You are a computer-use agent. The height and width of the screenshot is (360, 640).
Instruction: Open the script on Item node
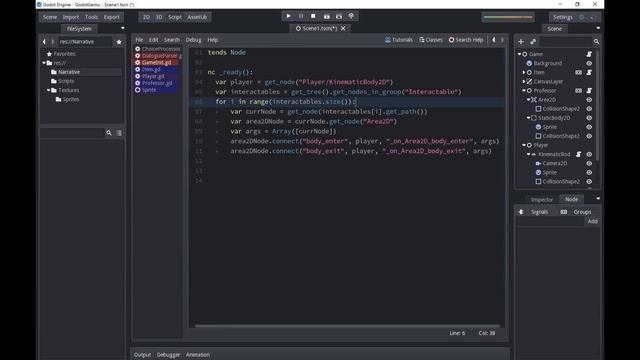(589, 72)
